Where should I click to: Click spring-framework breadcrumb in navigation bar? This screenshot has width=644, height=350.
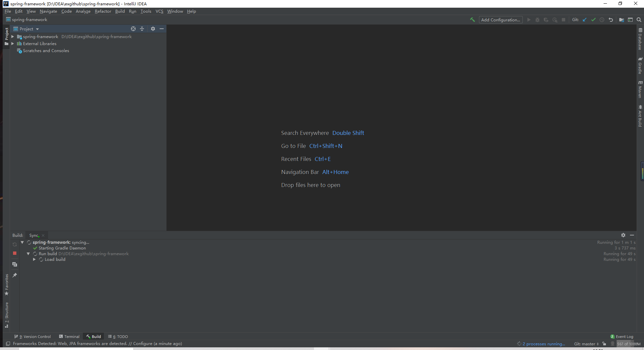point(27,20)
